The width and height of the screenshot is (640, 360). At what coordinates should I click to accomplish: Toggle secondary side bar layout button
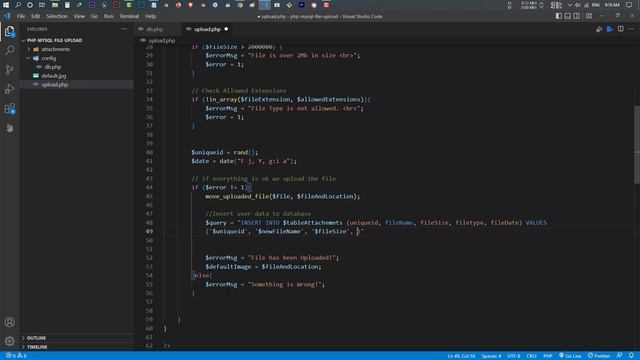(x=577, y=16)
